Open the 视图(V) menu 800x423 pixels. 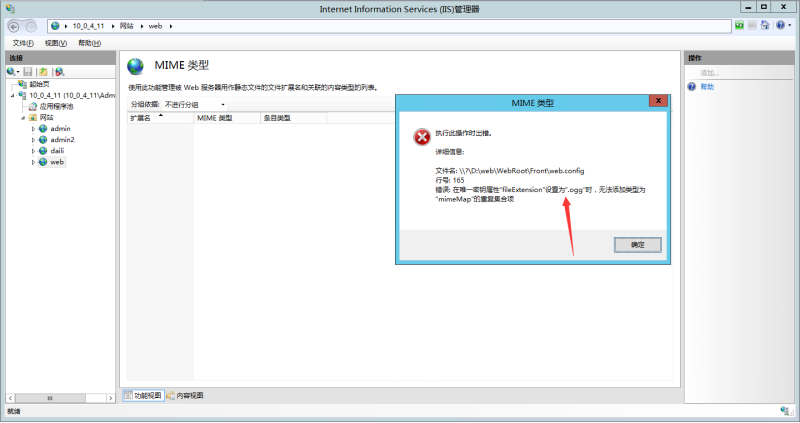(x=56, y=43)
